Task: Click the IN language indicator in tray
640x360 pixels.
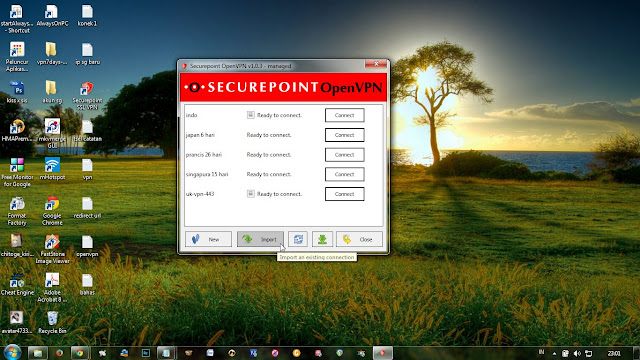Action: [541, 352]
